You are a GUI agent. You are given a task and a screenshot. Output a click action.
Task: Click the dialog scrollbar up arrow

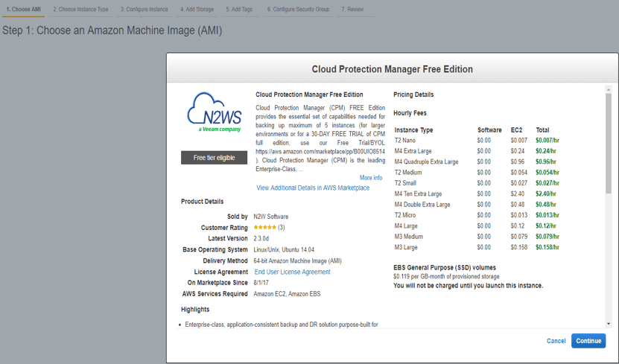609,90
